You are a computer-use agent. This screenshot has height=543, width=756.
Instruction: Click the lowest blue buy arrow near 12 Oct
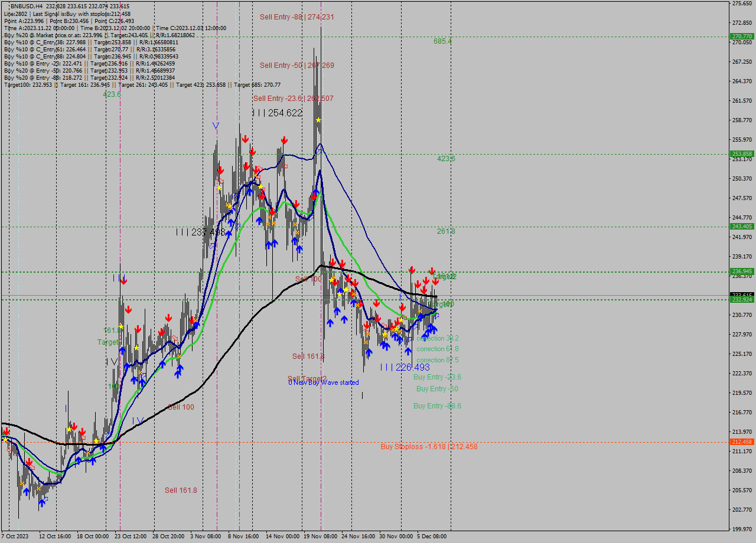click(x=42, y=502)
